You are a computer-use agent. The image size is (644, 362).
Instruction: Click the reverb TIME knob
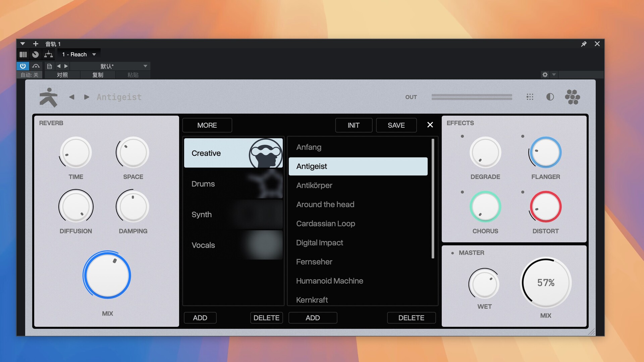[76, 153]
